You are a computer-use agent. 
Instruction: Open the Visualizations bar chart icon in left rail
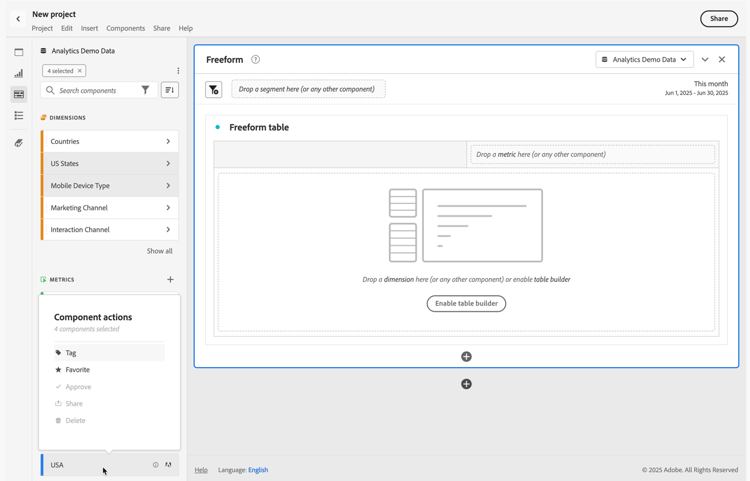(19, 73)
